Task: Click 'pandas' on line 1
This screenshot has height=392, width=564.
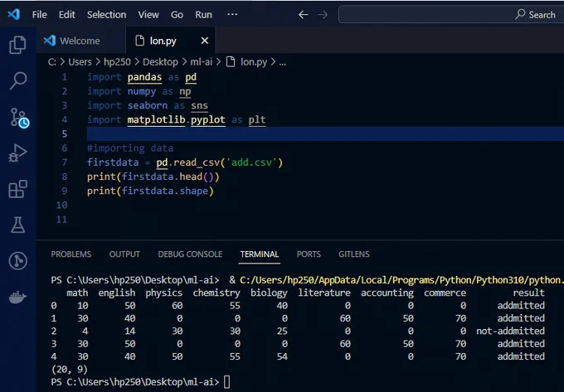Action: (144, 77)
